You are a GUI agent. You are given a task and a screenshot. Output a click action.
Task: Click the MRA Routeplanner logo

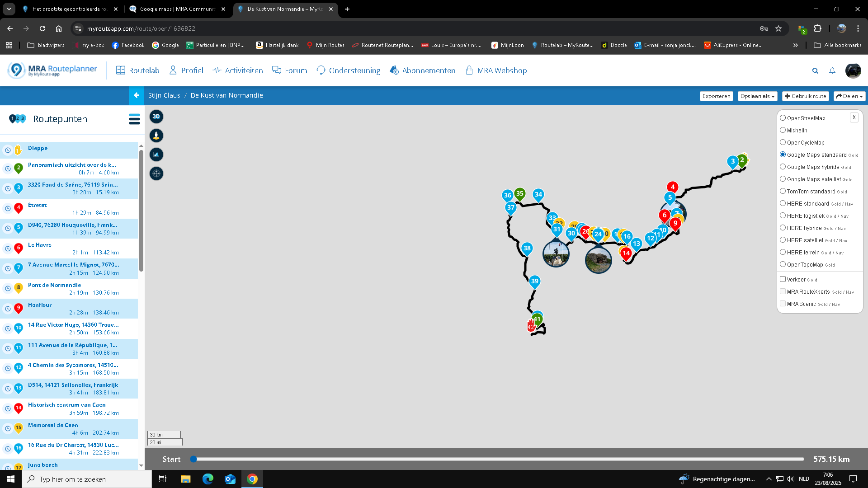tap(52, 70)
